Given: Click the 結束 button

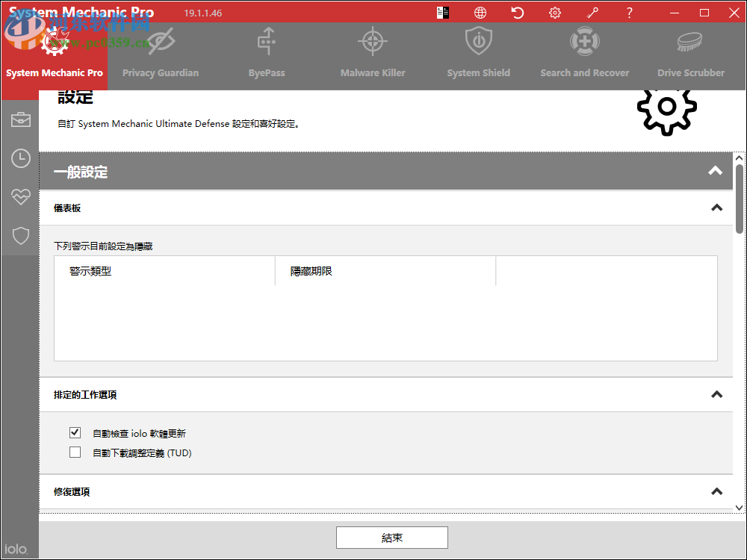Looking at the screenshot, I should [392, 538].
